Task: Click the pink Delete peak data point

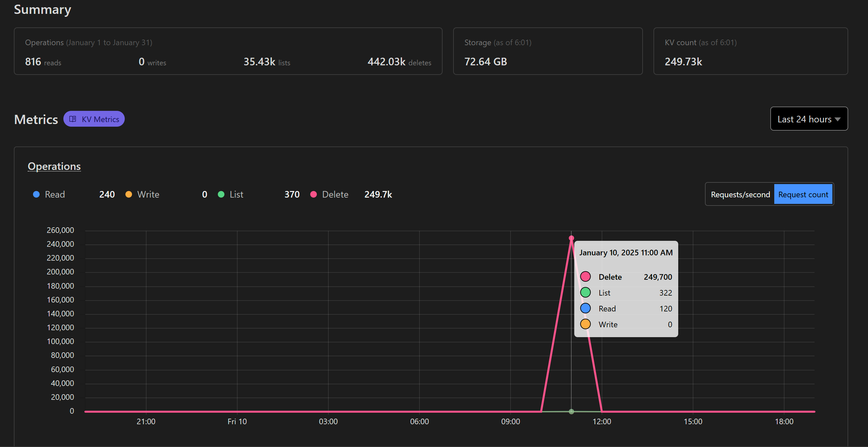Action: 571,238
